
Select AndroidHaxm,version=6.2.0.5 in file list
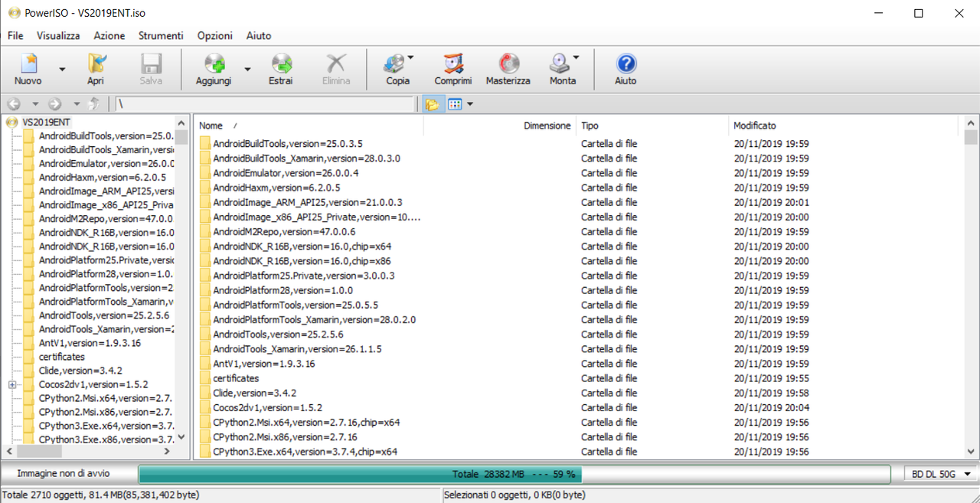(276, 188)
